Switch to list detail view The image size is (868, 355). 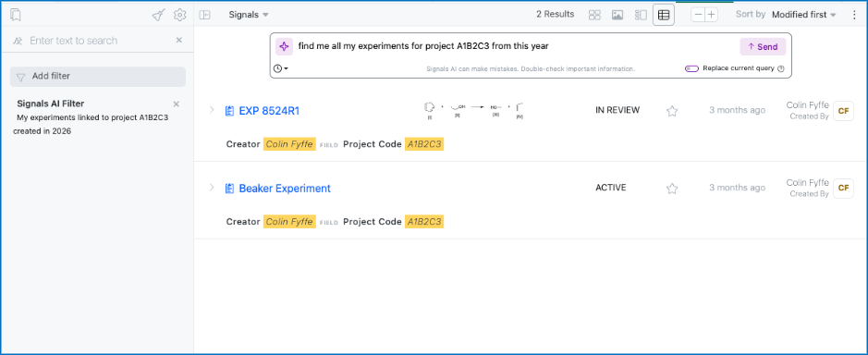[x=641, y=15]
